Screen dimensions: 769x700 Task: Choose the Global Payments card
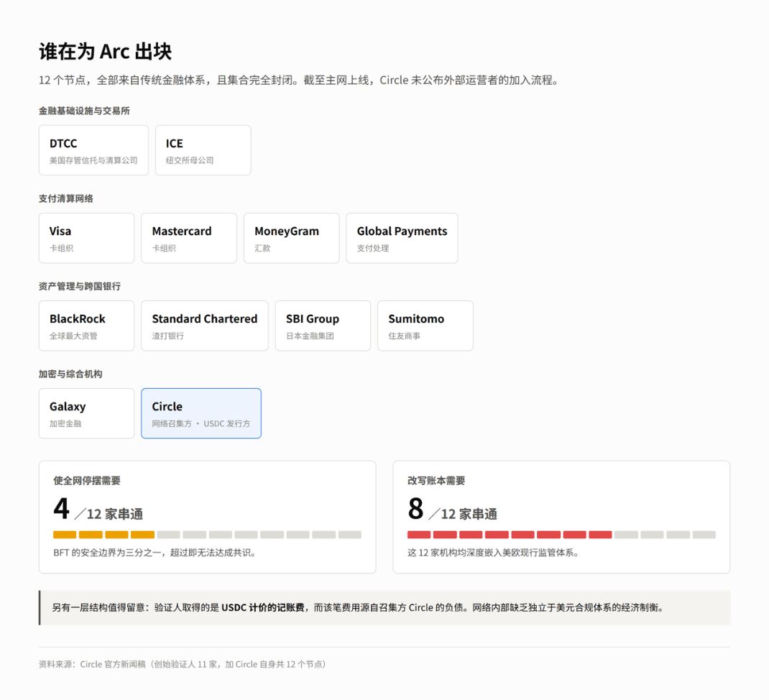[x=402, y=238]
